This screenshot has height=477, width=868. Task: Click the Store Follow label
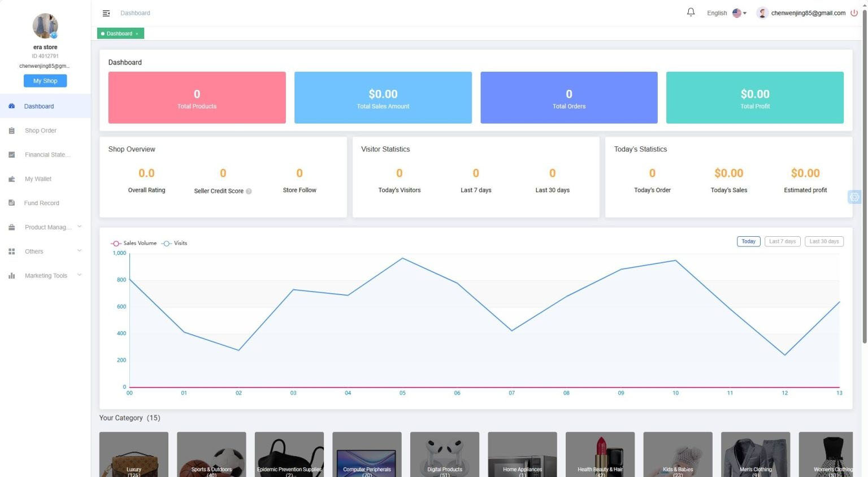pos(300,190)
